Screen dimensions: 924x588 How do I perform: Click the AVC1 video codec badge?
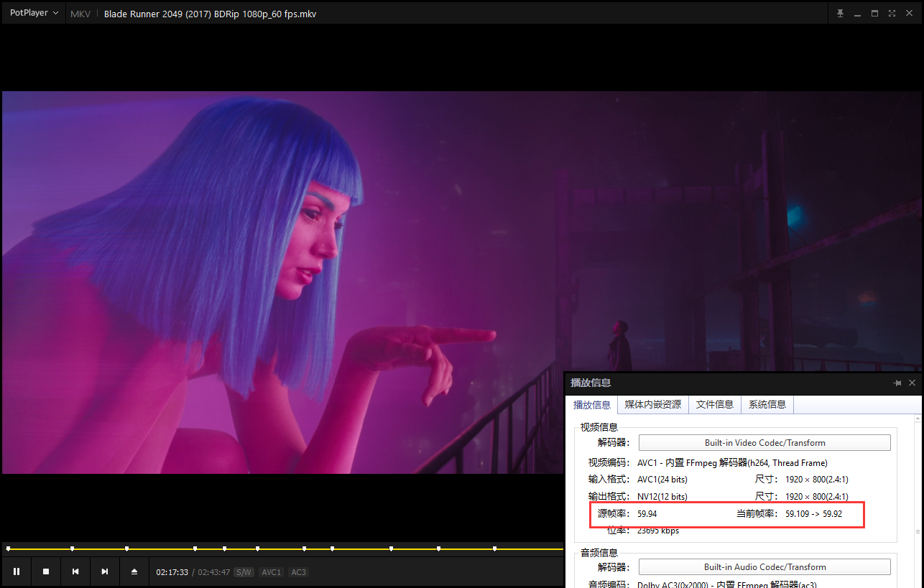point(271,572)
